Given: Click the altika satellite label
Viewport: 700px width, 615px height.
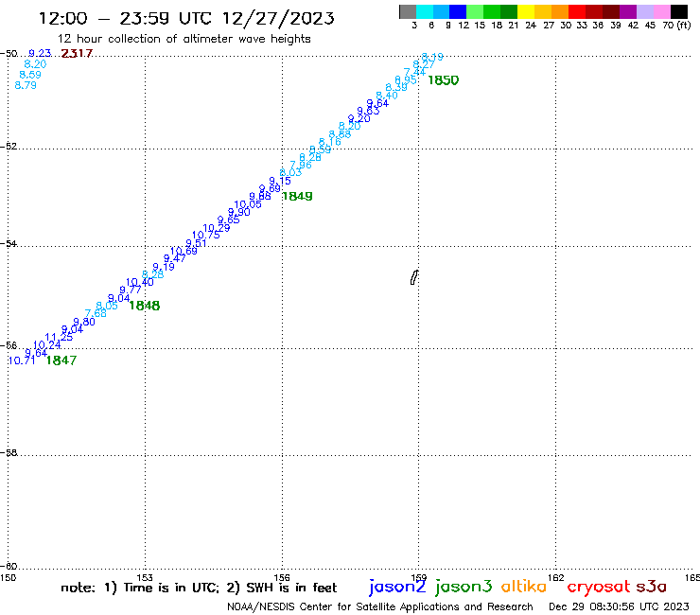Looking at the screenshot, I should (x=524, y=587).
